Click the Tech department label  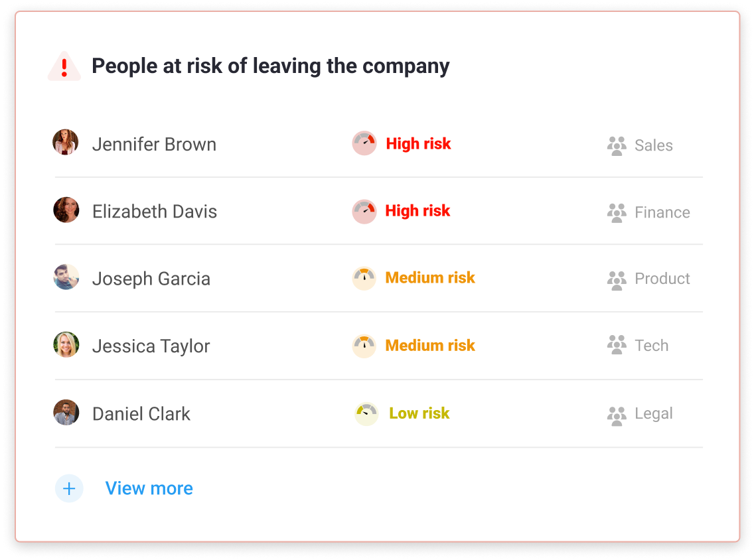click(651, 346)
